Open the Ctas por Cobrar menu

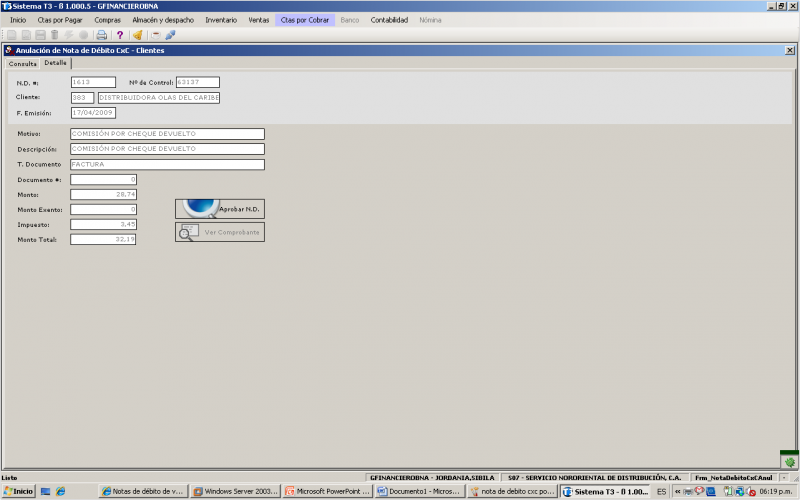tap(305, 20)
